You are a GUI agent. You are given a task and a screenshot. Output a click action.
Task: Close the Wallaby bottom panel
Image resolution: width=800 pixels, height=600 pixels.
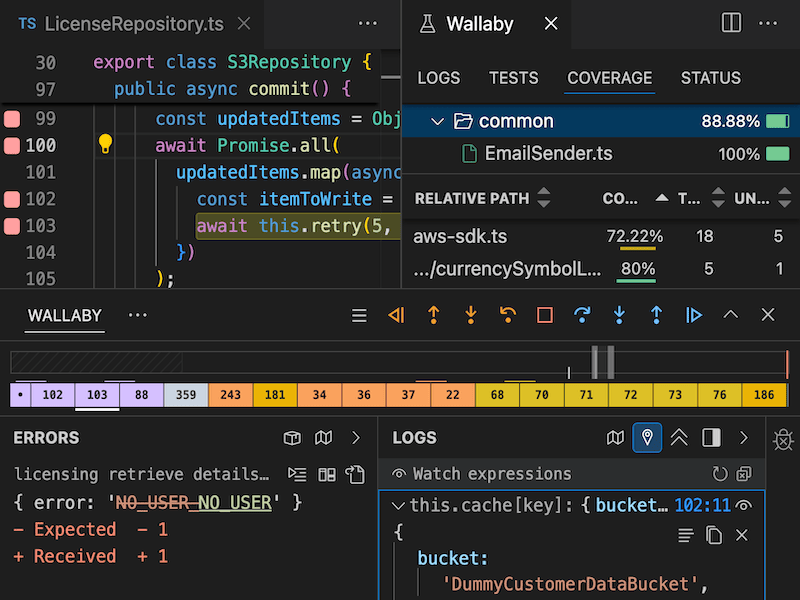768,315
